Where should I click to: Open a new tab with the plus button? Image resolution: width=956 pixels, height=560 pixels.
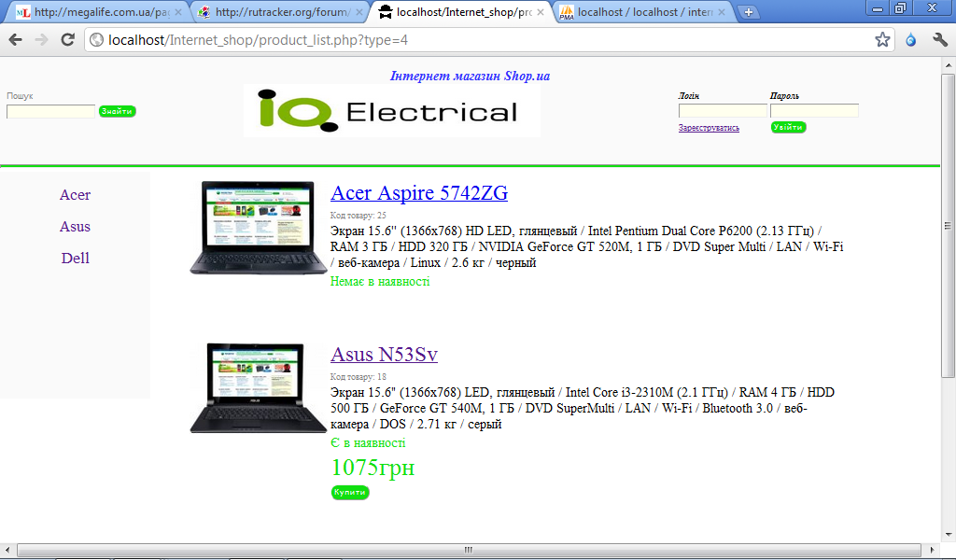click(748, 12)
